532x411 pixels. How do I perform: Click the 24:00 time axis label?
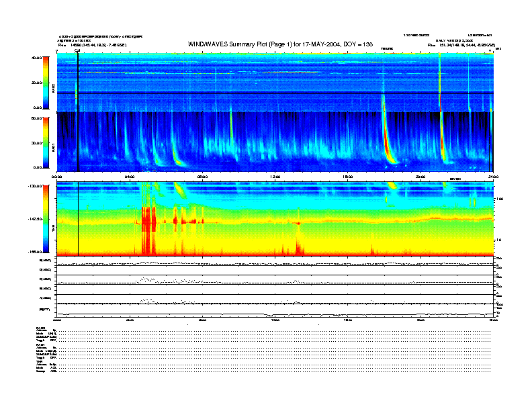493,177
